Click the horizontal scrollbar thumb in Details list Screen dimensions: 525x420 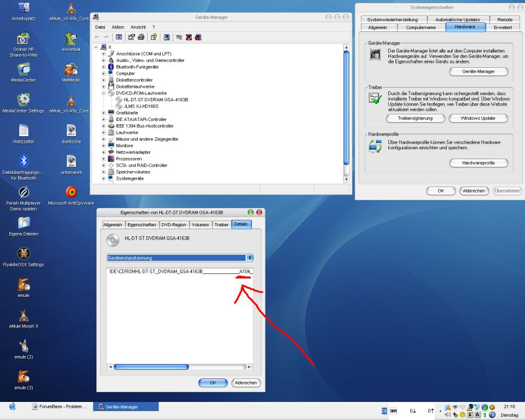pyautogui.click(x=151, y=367)
